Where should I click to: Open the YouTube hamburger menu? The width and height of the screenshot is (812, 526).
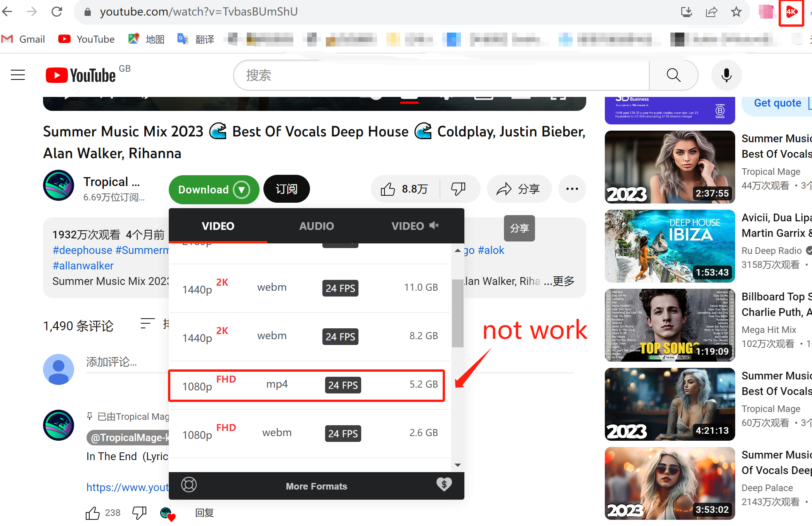tap(17, 74)
